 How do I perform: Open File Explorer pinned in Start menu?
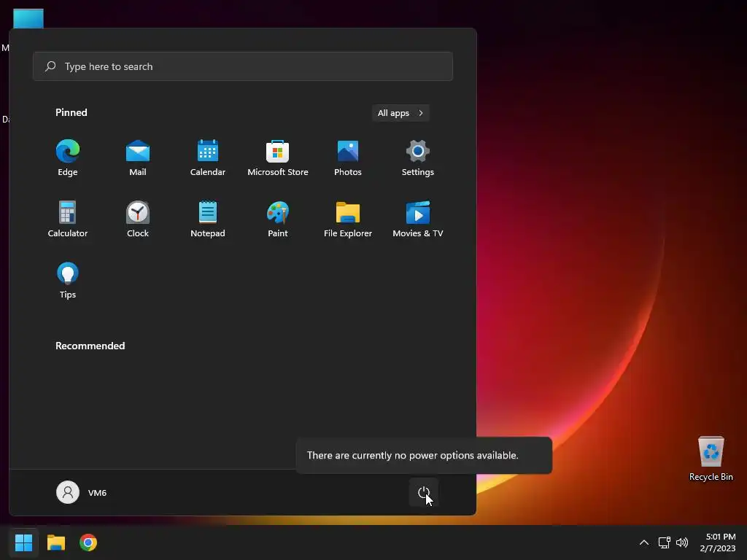(348, 219)
